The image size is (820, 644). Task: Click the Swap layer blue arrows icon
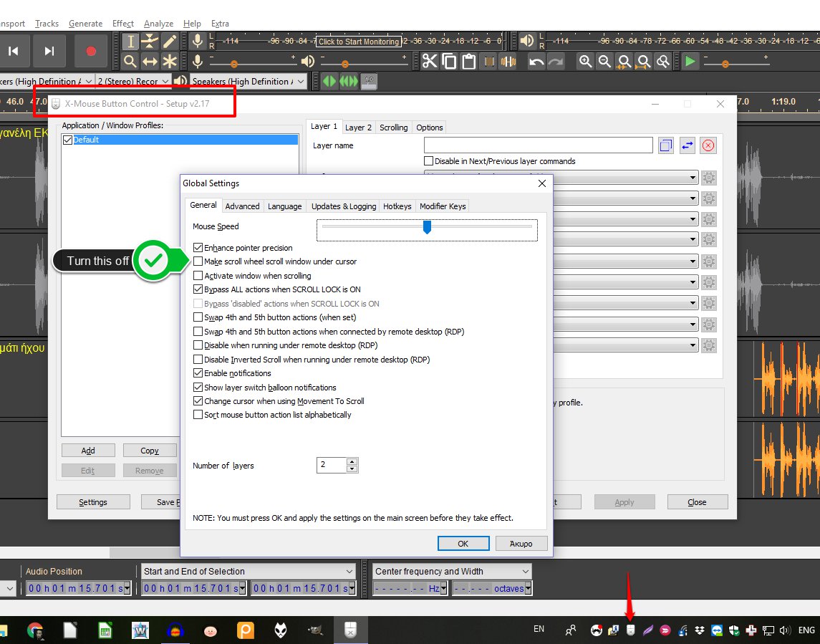pyautogui.click(x=688, y=145)
